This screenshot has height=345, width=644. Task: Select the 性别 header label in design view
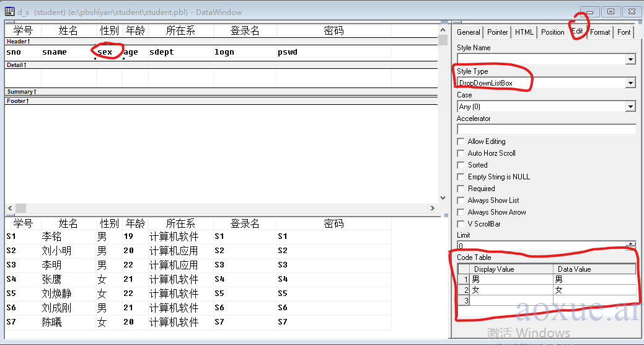coord(109,30)
